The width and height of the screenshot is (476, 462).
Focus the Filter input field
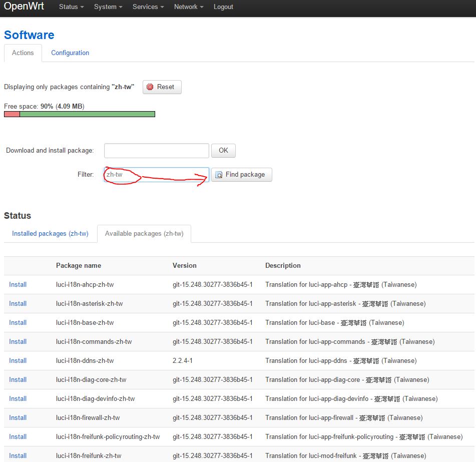click(x=156, y=175)
